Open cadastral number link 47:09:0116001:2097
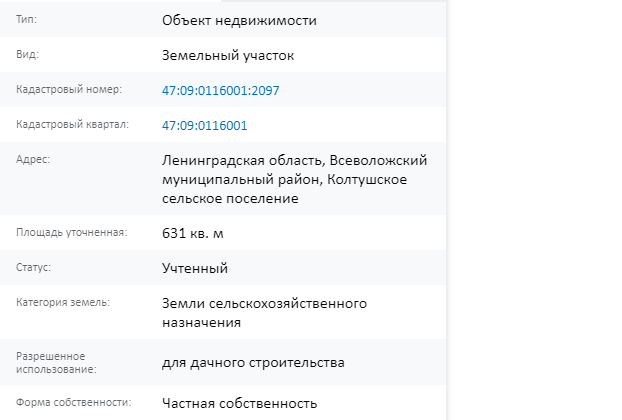Viewport: 622px width, 420px height. point(221,90)
